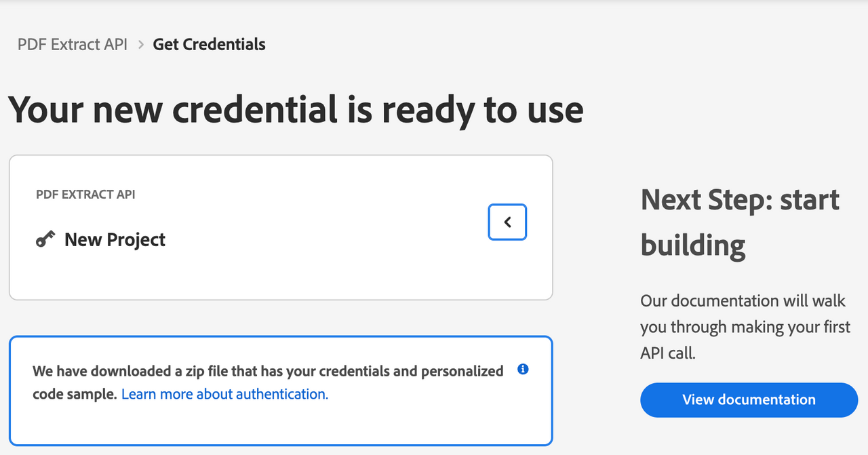Click the 'Next Step: start building' heading
The image size is (868, 455).
coord(741,222)
